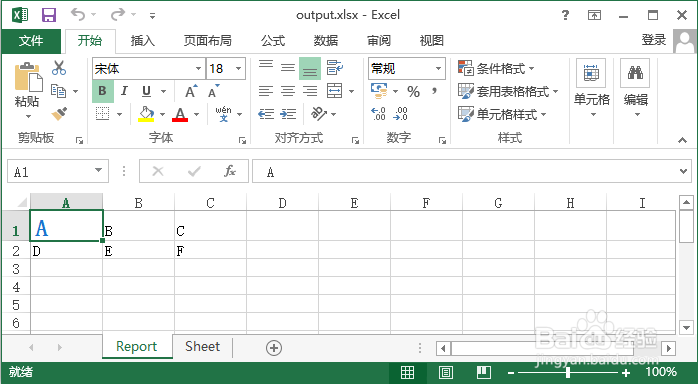This screenshot has width=698, height=384.
Task: Increase indent in cell
Action: [x=288, y=114]
